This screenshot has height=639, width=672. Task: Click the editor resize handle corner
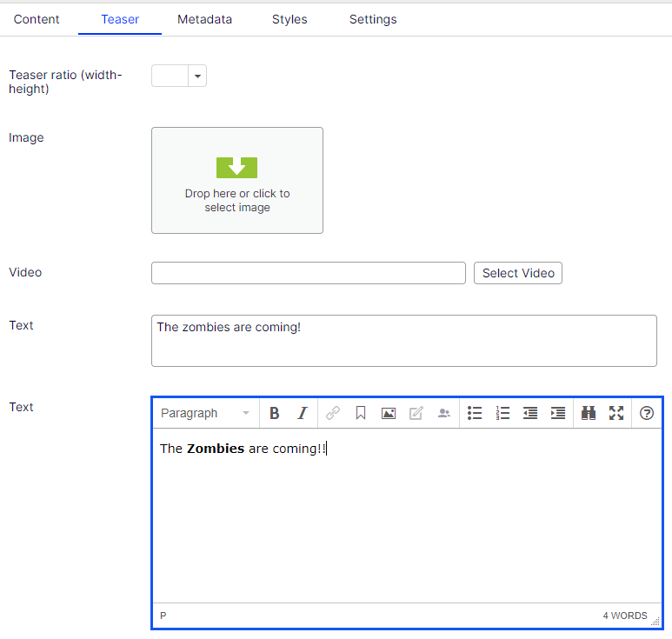point(655,622)
